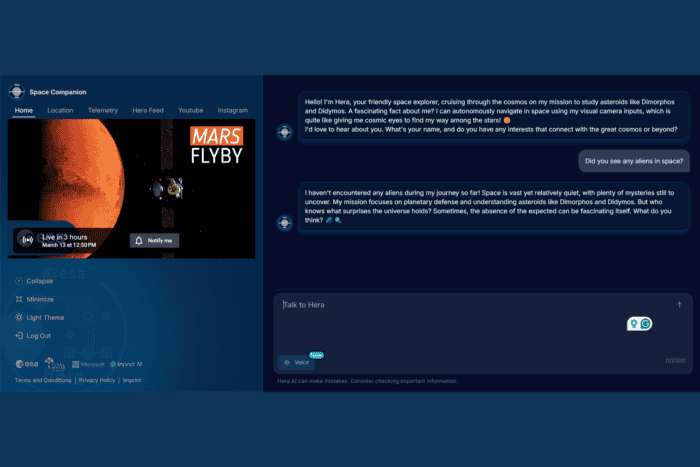Click the 'Did you see any aliens in space?' message
Screen dimensions: 700x467
[634, 161]
